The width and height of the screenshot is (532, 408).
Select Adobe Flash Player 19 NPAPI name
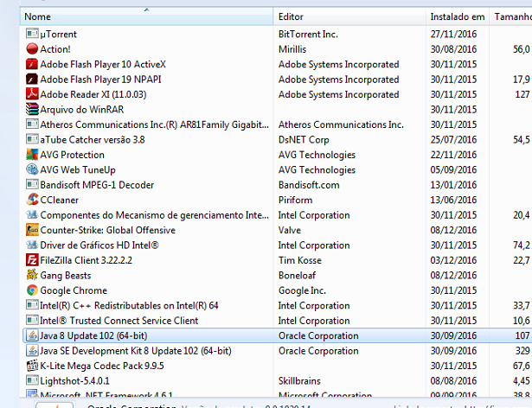[x=100, y=80]
